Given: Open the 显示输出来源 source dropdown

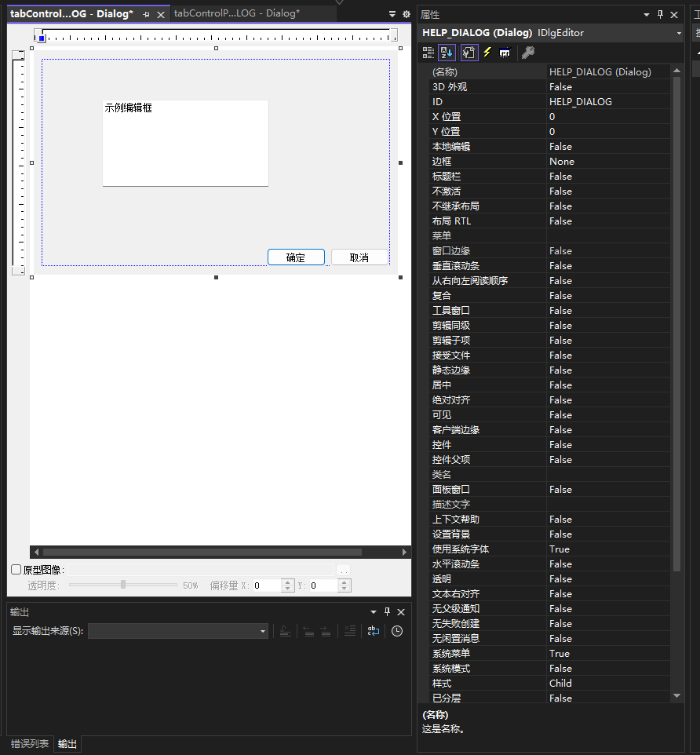Looking at the screenshot, I should point(264,630).
